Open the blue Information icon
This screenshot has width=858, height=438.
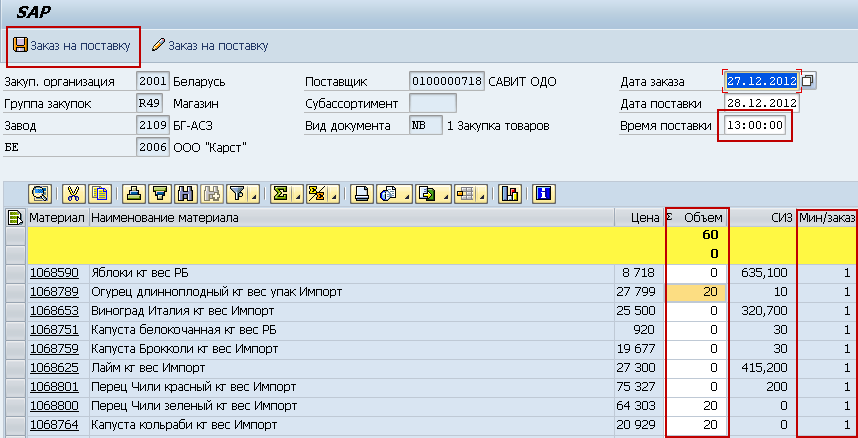543,193
